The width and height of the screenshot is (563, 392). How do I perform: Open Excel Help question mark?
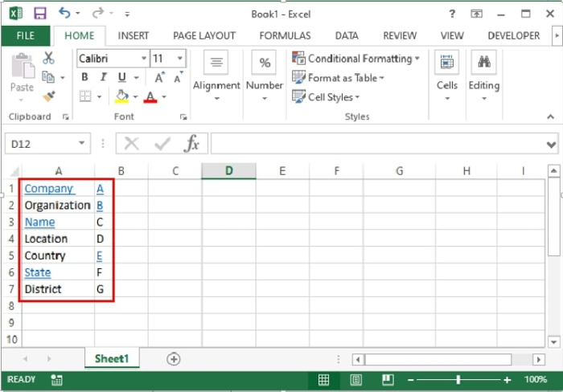(x=452, y=14)
